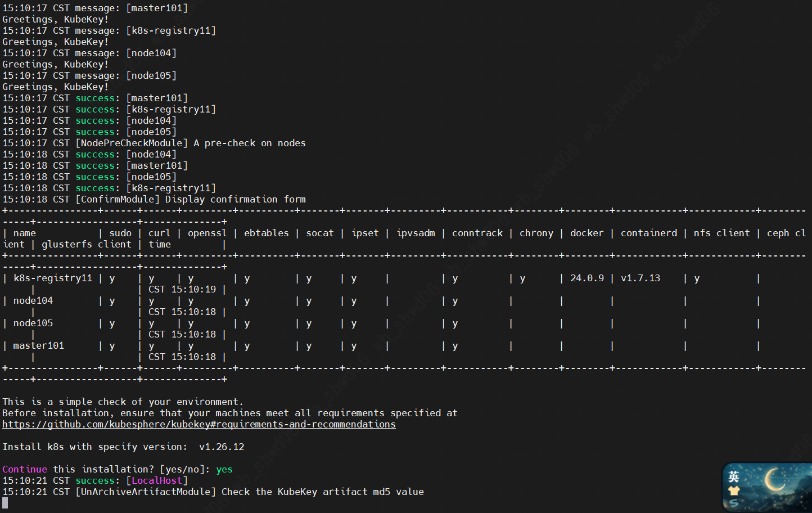Image resolution: width=812 pixels, height=513 pixels.
Task: Click the 'glusterfs client' table column header
Action: (x=87, y=244)
